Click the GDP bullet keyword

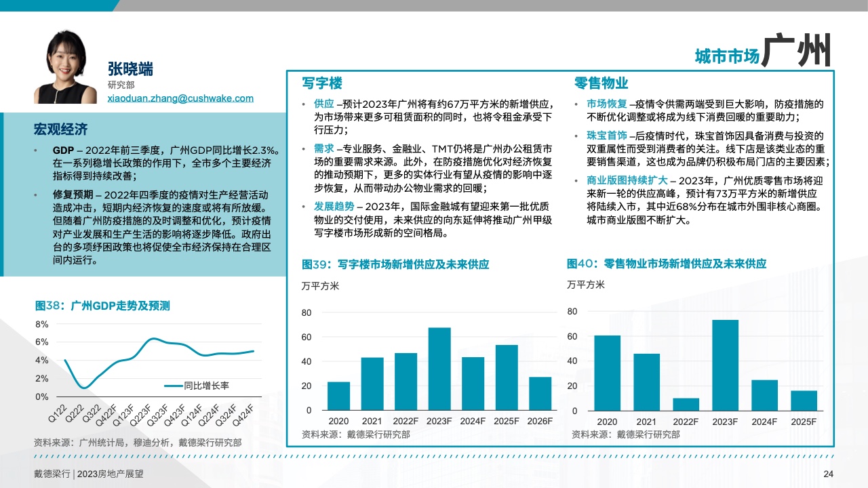click(x=63, y=150)
